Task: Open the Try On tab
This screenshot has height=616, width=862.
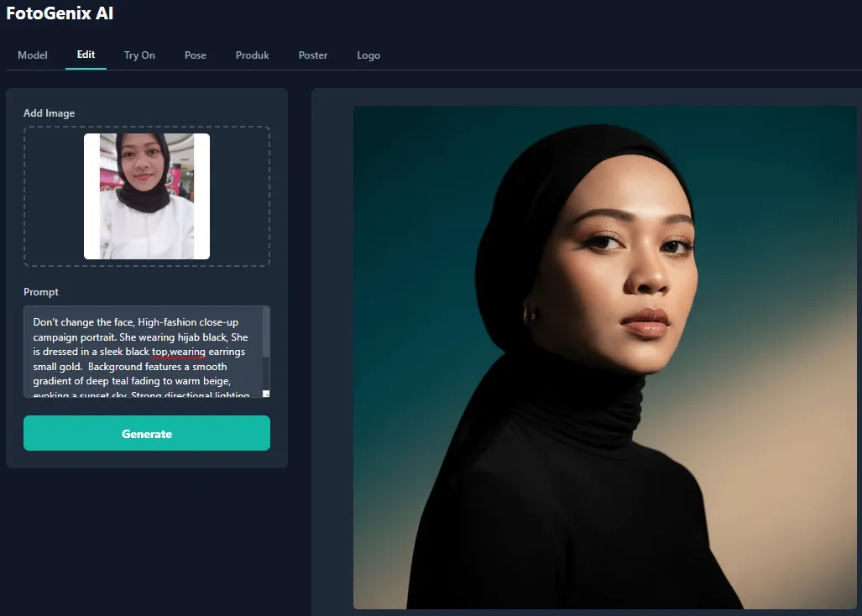Action: click(139, 55)
